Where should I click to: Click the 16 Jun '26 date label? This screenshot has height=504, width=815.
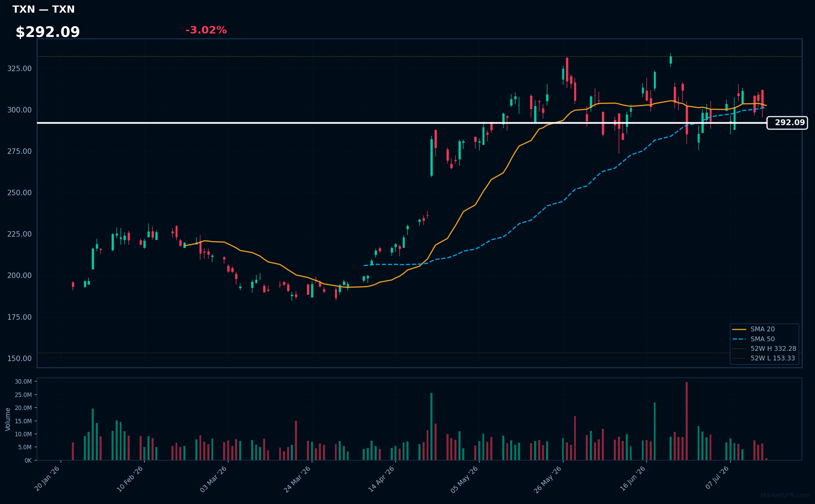click(x=633, y=479)
